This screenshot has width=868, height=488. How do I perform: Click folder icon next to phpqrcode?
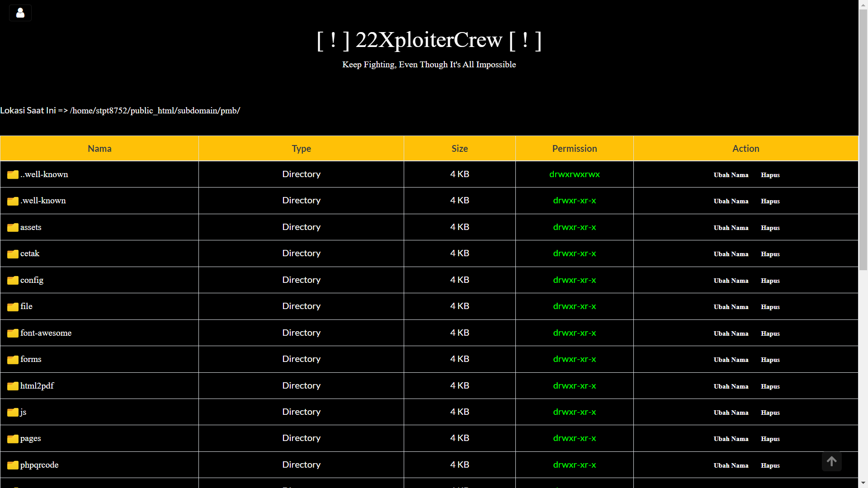coord(13,465)
